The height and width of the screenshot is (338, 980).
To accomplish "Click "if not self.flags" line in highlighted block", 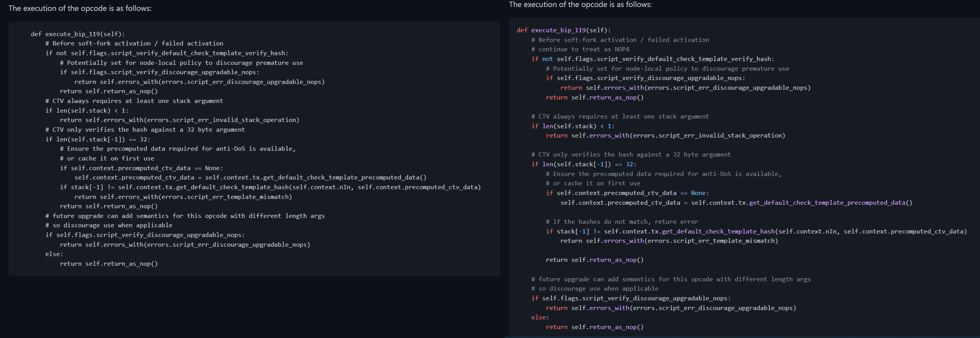I will pyautogui.click(x=653, y=59).
